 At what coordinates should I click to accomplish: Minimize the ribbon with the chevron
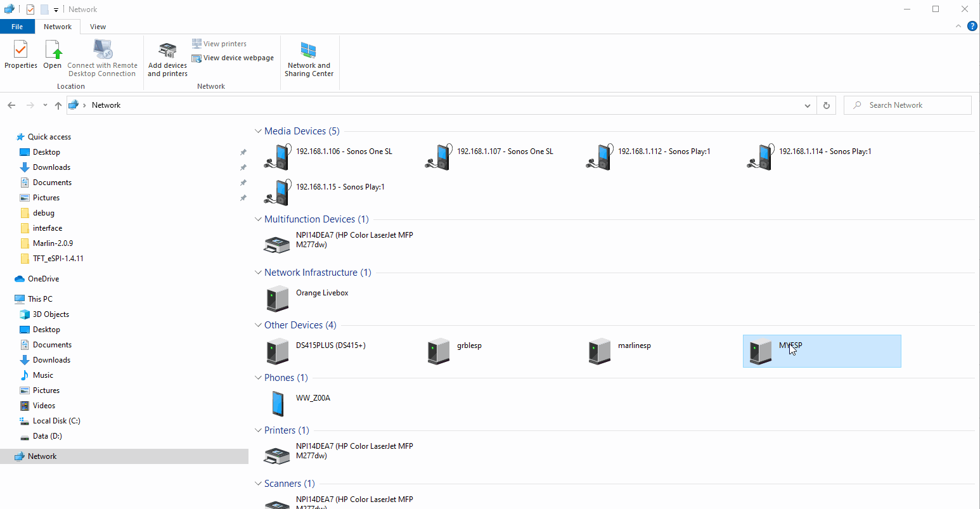tap(958, 27)
